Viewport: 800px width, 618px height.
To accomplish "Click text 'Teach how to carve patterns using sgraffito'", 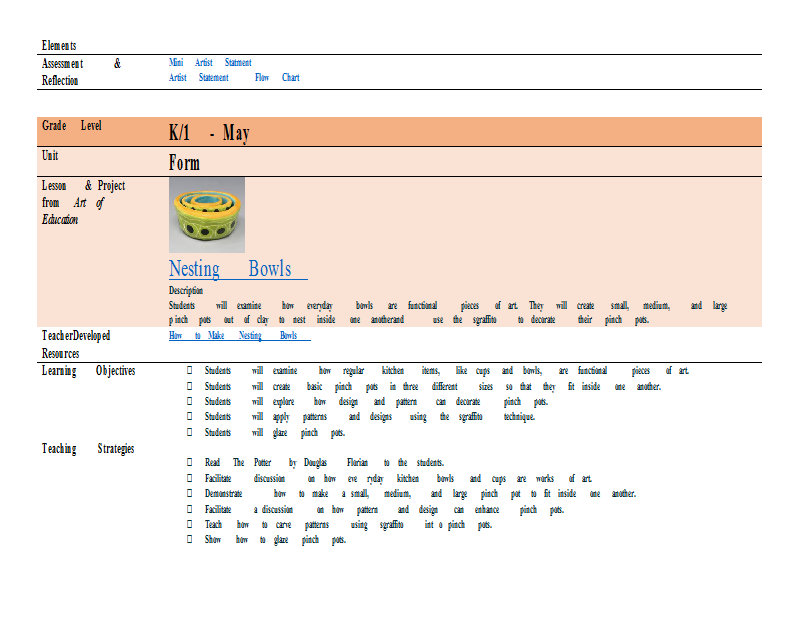I will [348, 525].
